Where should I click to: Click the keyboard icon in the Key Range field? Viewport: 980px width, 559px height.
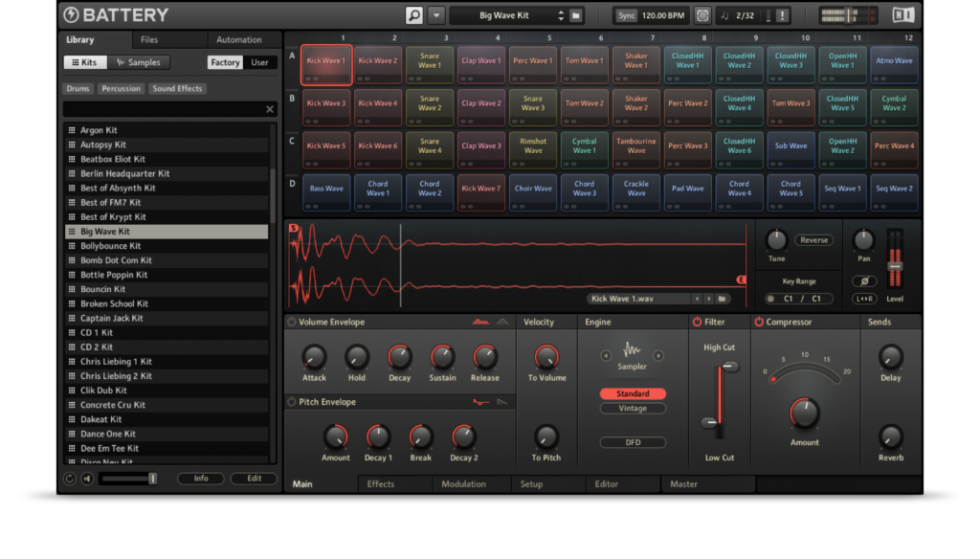tap(770, 299)
